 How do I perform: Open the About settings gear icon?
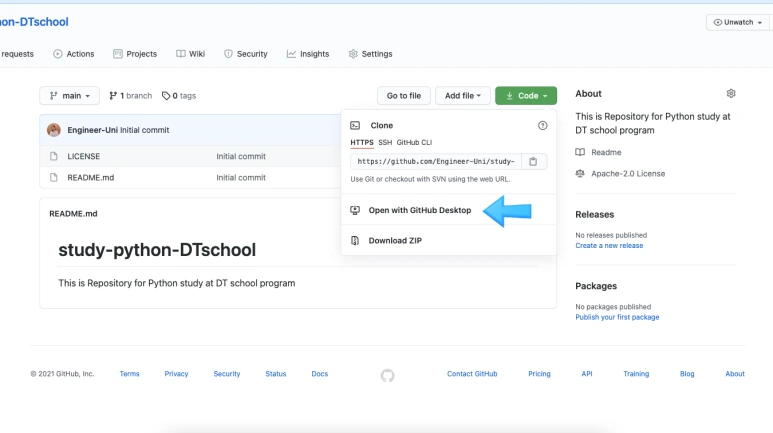click(731, 93)
